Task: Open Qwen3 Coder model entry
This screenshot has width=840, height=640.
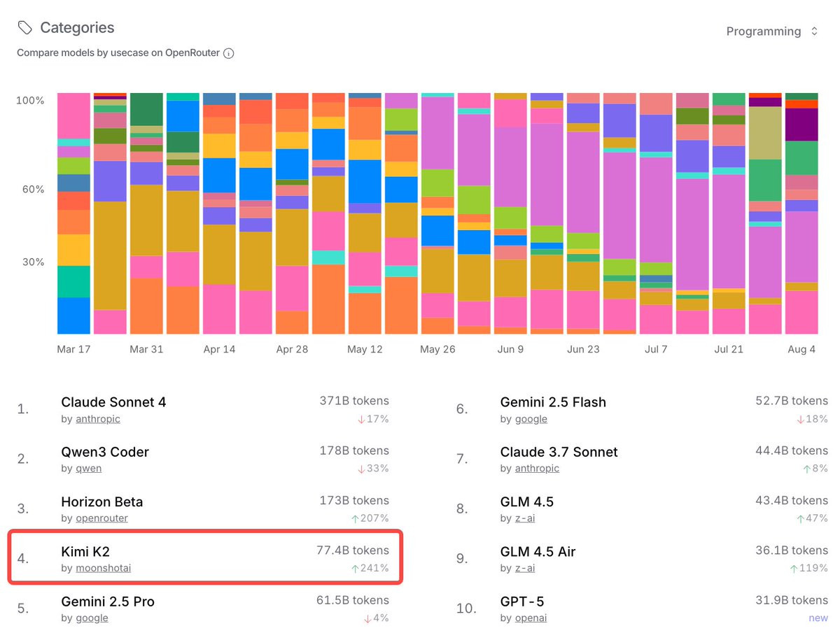Action: [x=105, y=452]
